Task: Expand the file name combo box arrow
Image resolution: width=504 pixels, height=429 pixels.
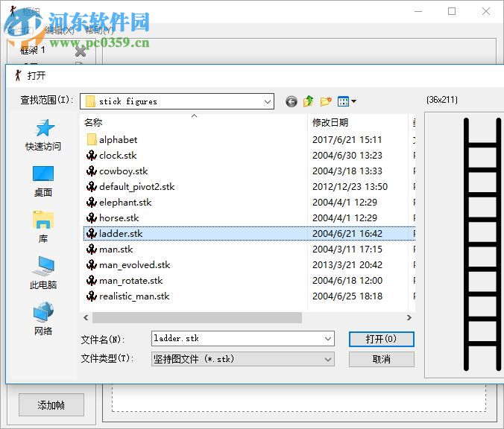Action: [328, 339]
